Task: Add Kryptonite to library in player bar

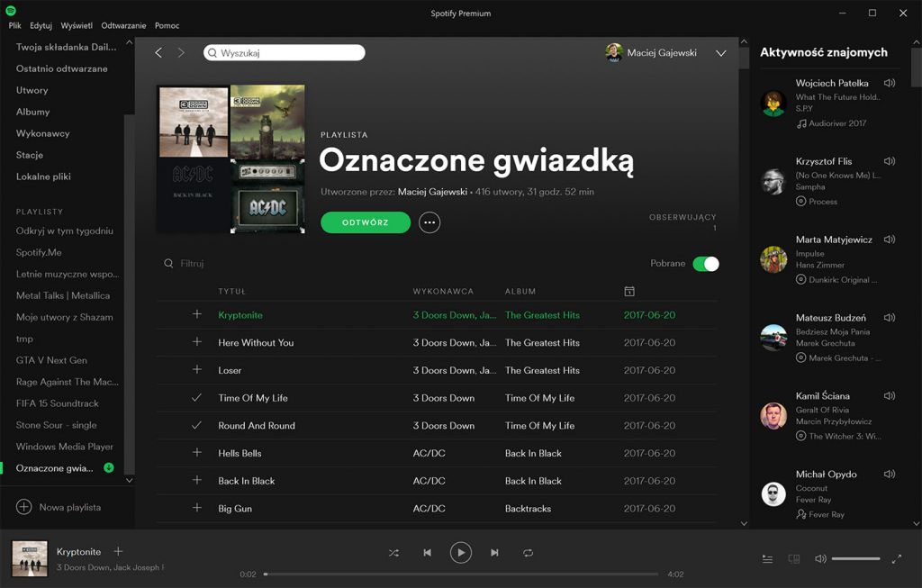Action: pos(118,551)
